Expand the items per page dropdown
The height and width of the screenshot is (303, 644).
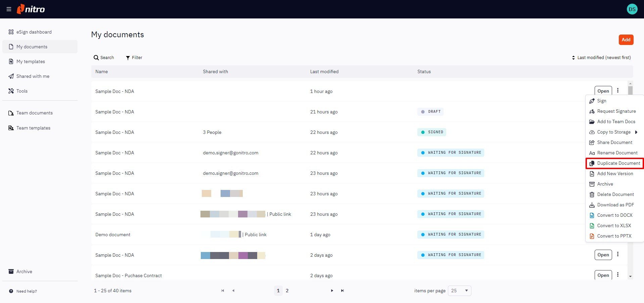click(x=460, y=291)
